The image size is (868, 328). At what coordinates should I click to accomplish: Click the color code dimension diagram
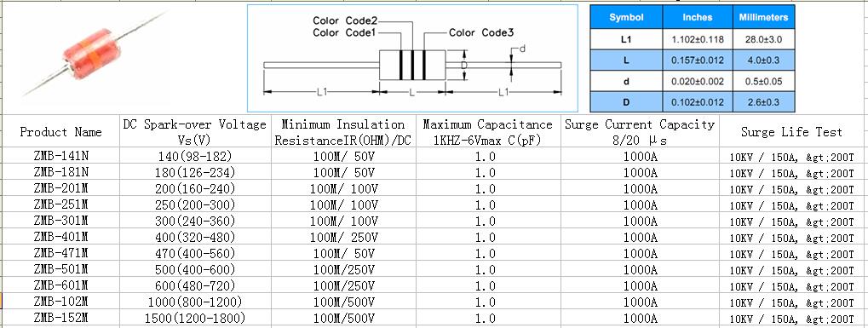click(412, 58)
